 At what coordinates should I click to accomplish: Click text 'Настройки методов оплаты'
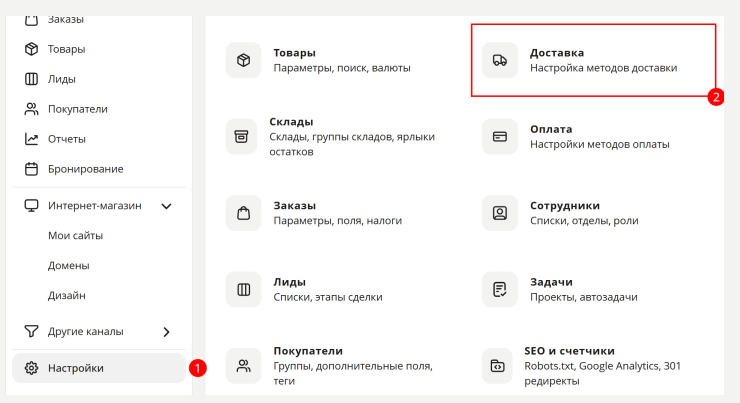click(599, 144)
